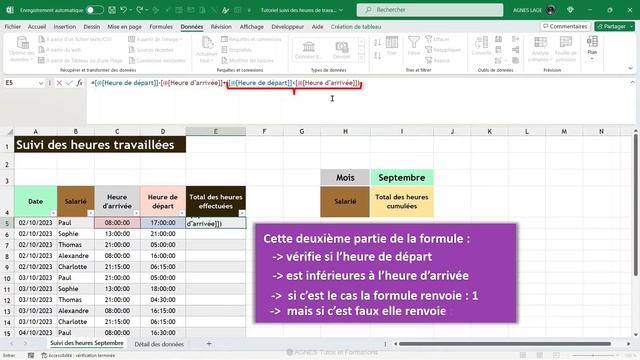Open the Date column filter dropdown
The height and width of the screenshot is (360, 640).
tap(53, 213)
